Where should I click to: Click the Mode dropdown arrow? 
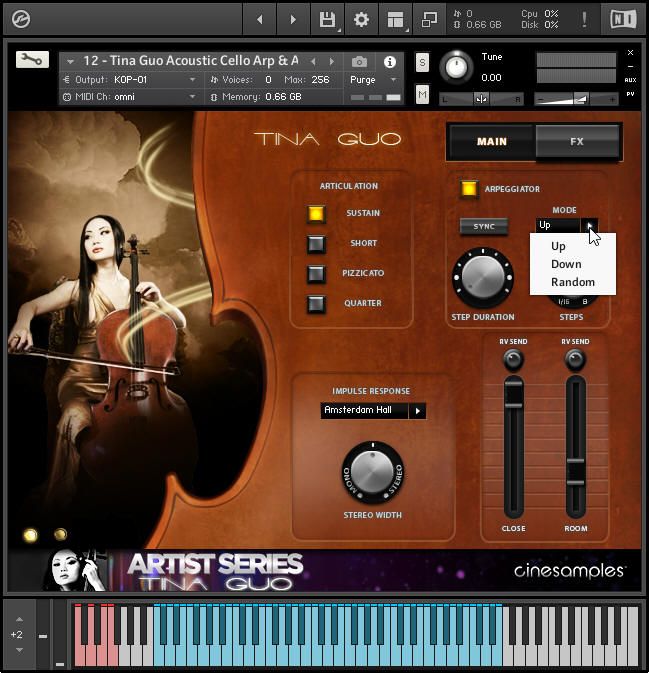[589, 225]
